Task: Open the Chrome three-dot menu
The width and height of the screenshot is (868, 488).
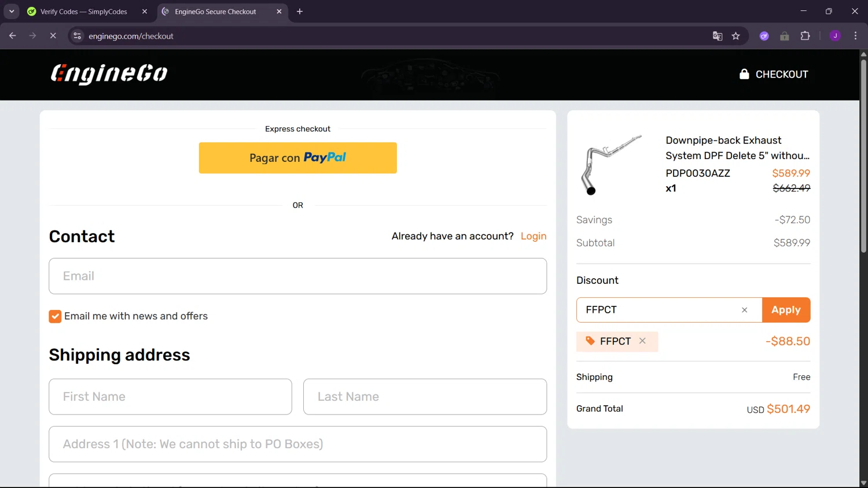Action: (x=855, y=36)
